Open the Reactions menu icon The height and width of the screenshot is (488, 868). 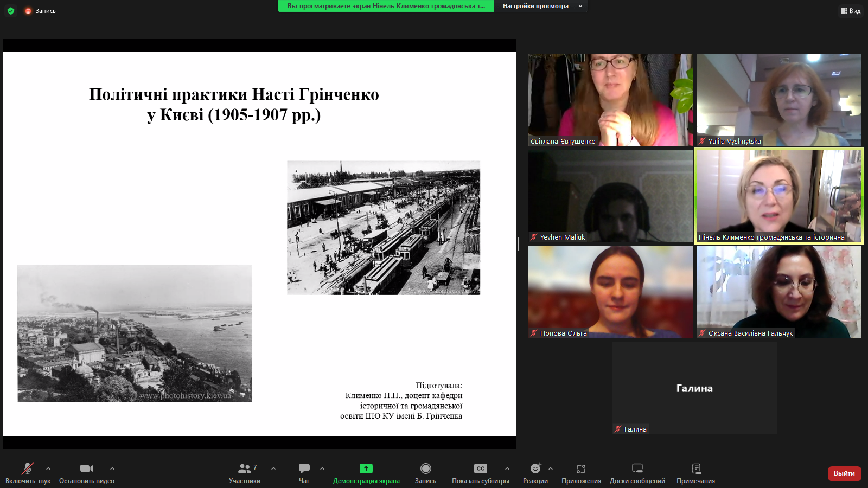click(x=535, y=468)
